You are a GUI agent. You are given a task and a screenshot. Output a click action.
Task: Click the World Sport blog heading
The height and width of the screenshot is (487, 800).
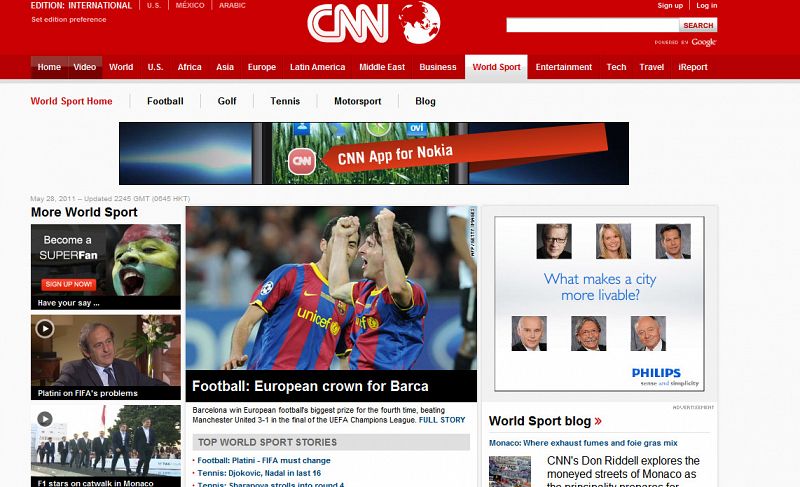[540, 421]
